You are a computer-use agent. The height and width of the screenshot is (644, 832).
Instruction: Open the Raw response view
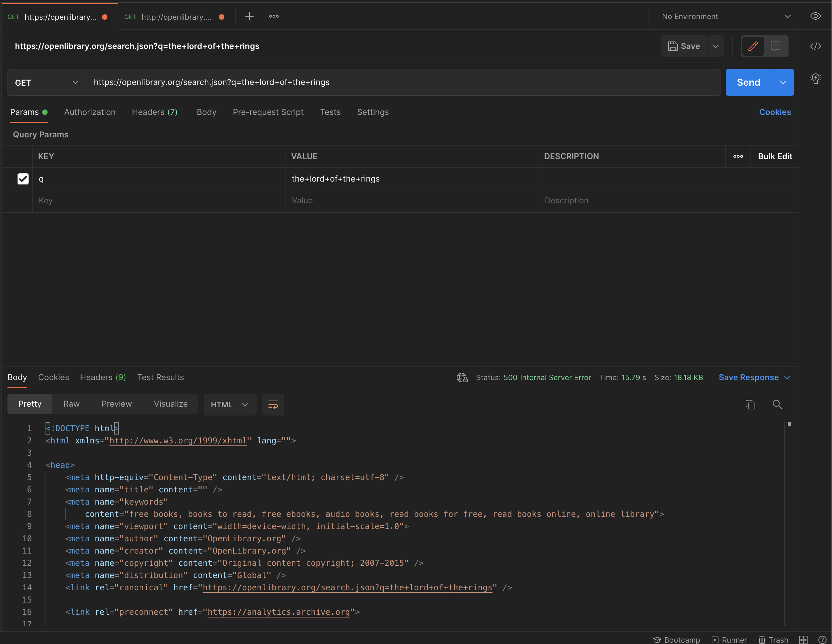point(71,404)
